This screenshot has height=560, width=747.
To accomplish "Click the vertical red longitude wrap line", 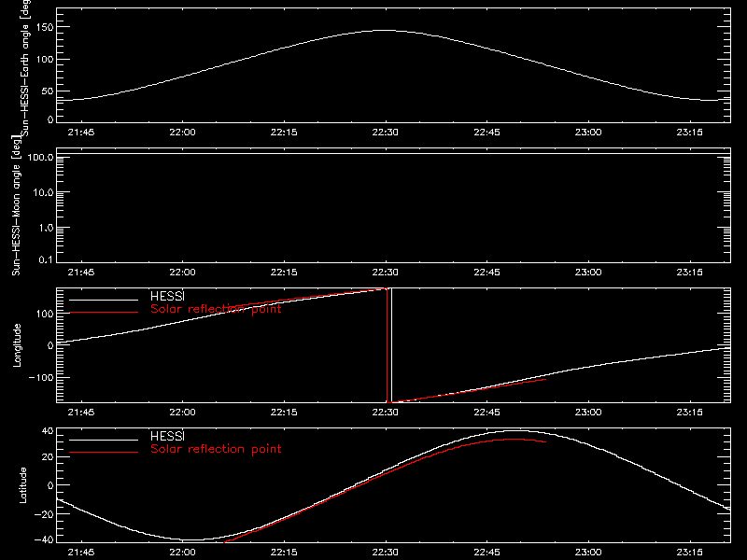I will [x=387, y=345].
